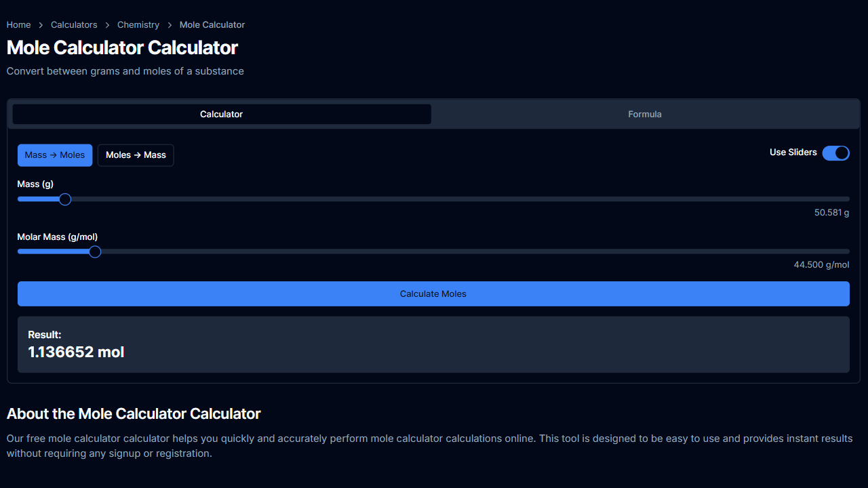The height and width of the screenshot is (488, 868).
Task: Click the About the Mole Calculator heading
Action: (x=134, y=413)
